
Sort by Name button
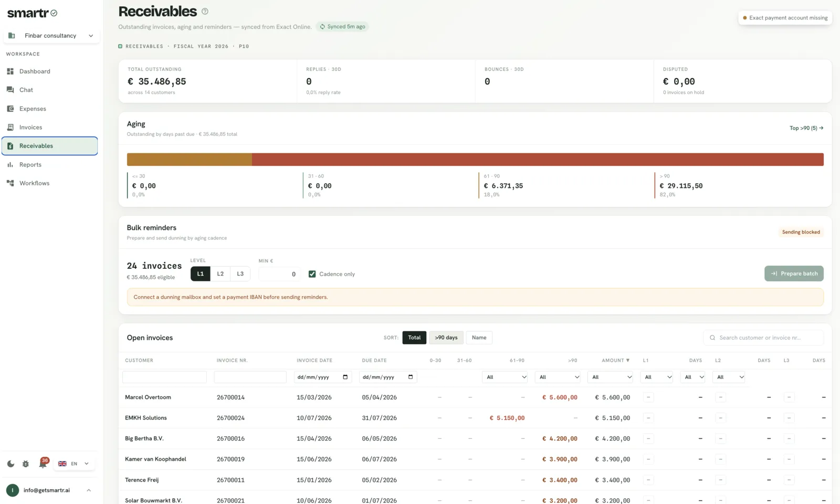(x=479, y=338)
